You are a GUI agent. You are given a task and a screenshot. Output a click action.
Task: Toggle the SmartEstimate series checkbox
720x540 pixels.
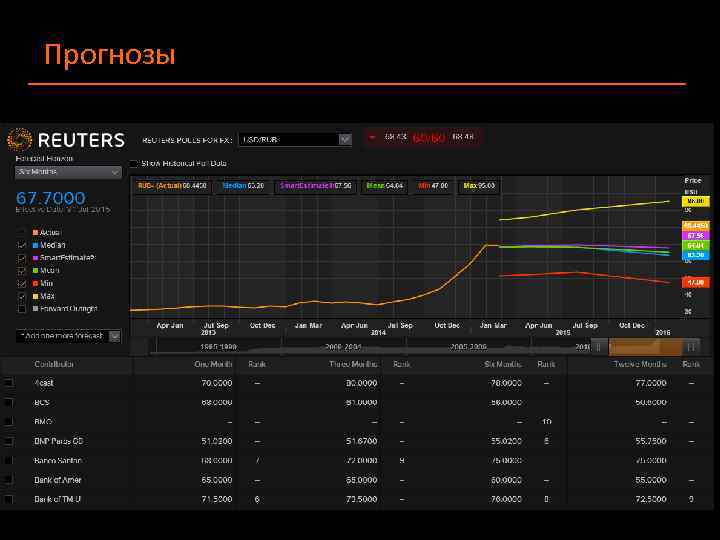(22, 258)
